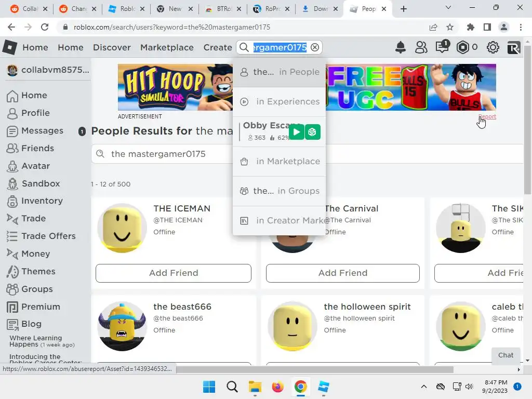Show hidden system tray icons
The image size is (532, 399).
pyautogui.click(x=424, y=387)
